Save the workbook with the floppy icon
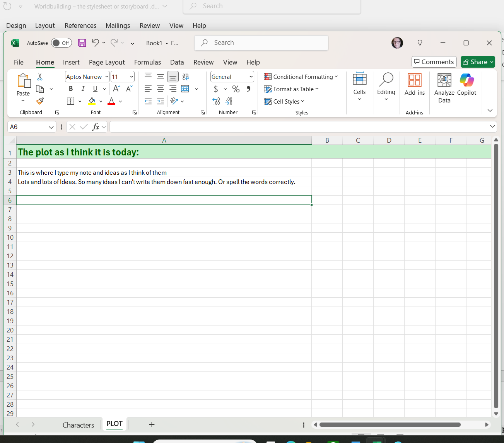 pos(82,43)
